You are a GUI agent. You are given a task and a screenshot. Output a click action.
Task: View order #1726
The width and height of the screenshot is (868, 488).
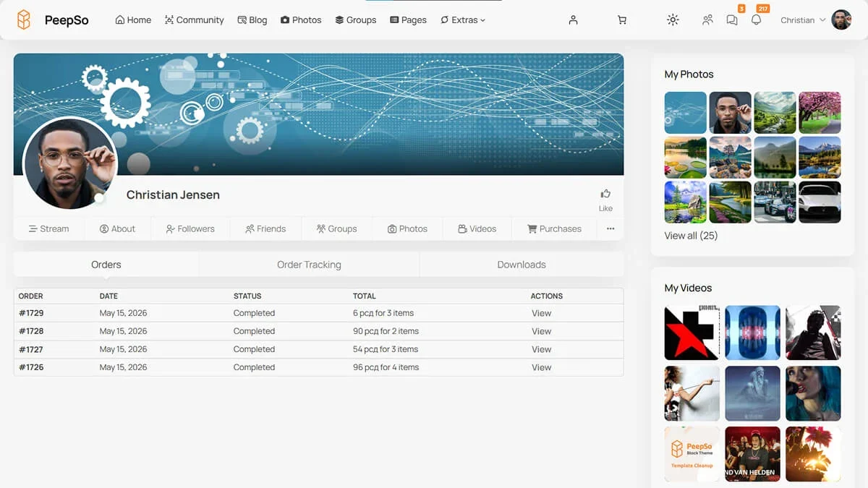tap(541, 367)
